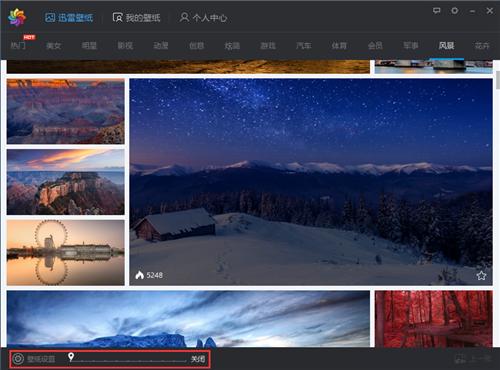Open the settings gear in the title bar
The width and height of the screenshot is (500, 370).
click(455, 11)
